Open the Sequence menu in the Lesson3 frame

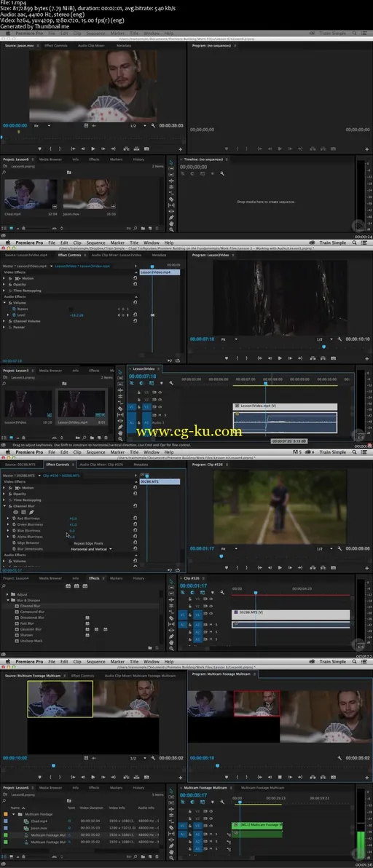click(95, 242)
